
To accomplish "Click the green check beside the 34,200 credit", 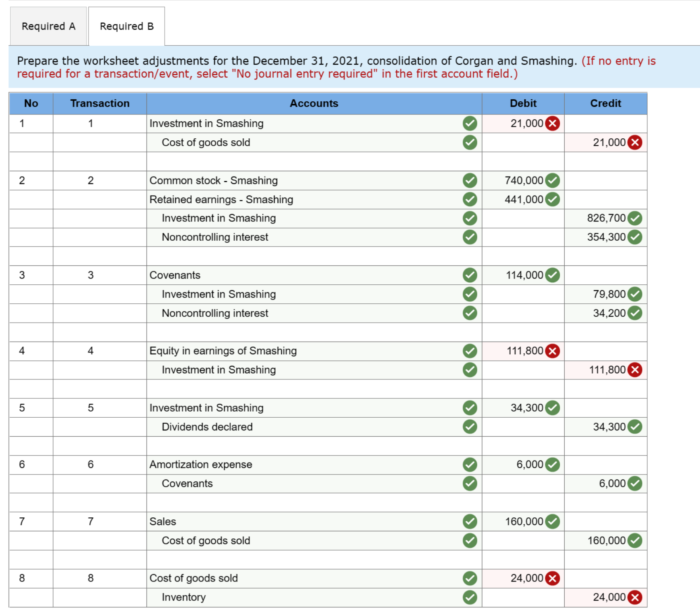I will pos(635,313).
